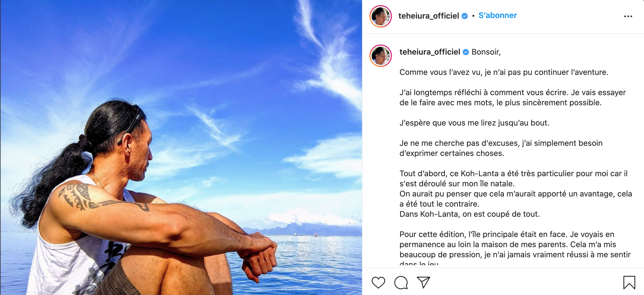Click the verified badge in the header

[x=465, y=16]
